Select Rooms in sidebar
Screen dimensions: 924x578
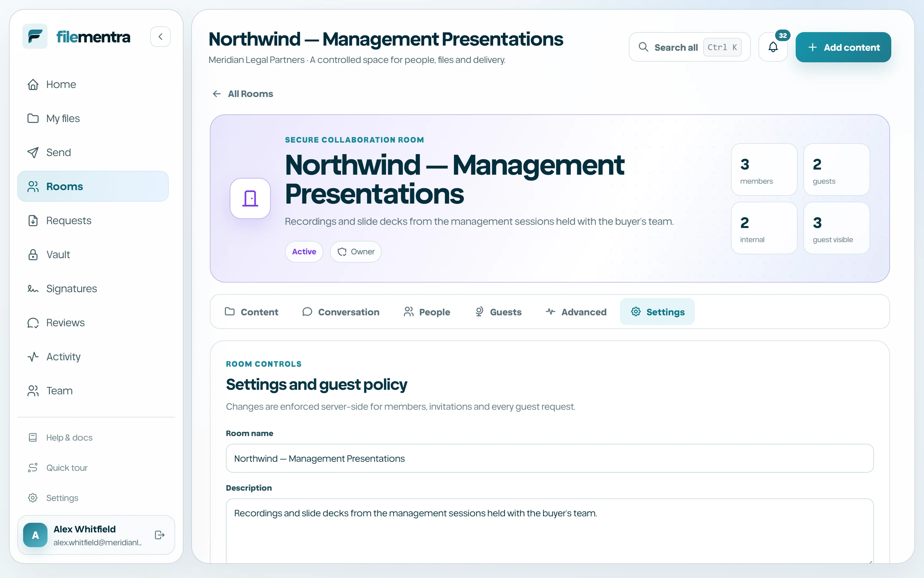point(93,186)
